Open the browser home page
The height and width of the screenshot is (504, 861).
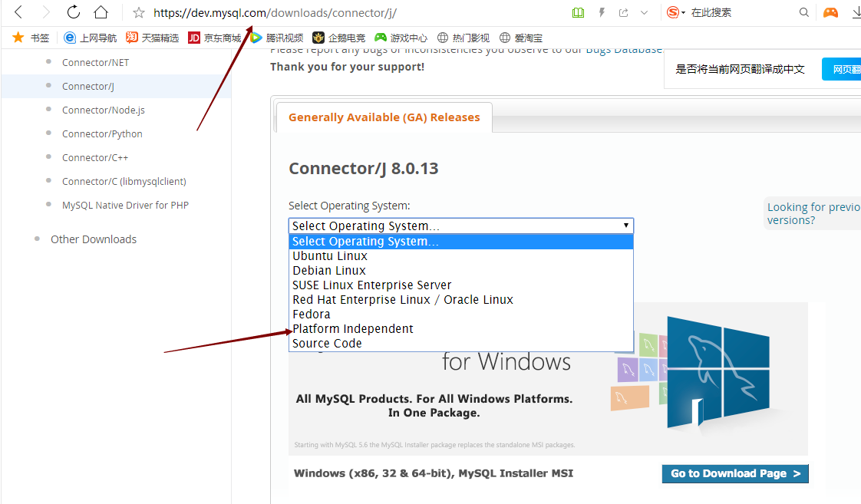pyautogui.click(x=101, y=12)
